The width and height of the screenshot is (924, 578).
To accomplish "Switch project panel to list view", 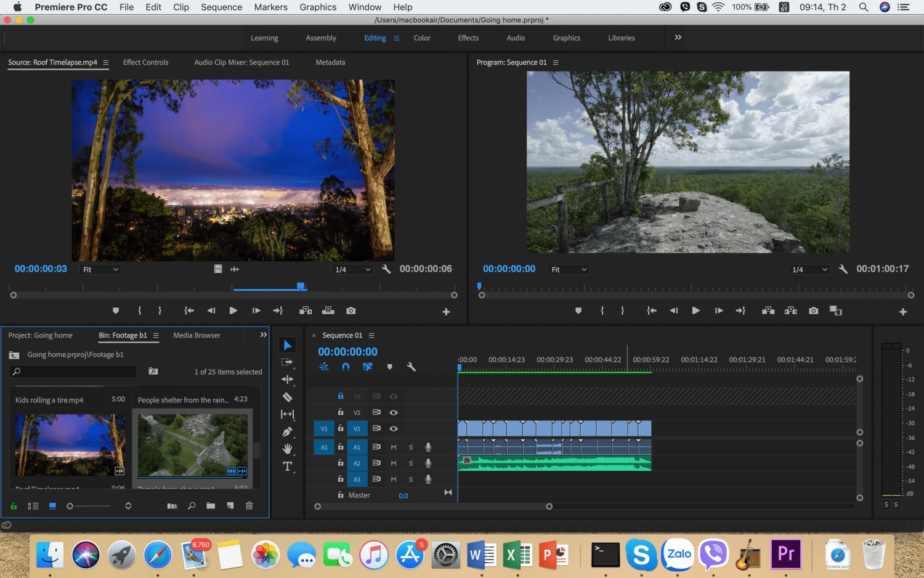I will 33,506.
